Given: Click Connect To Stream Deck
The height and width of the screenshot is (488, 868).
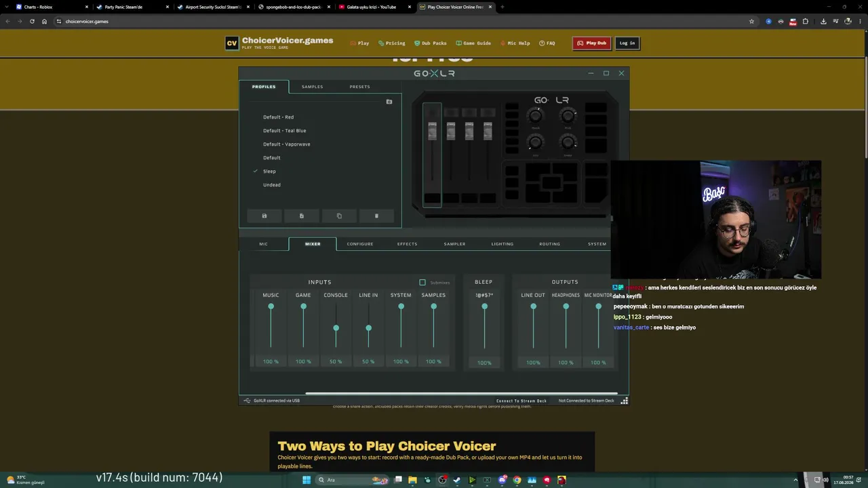Looking at the screenshot, I should 521,401.
